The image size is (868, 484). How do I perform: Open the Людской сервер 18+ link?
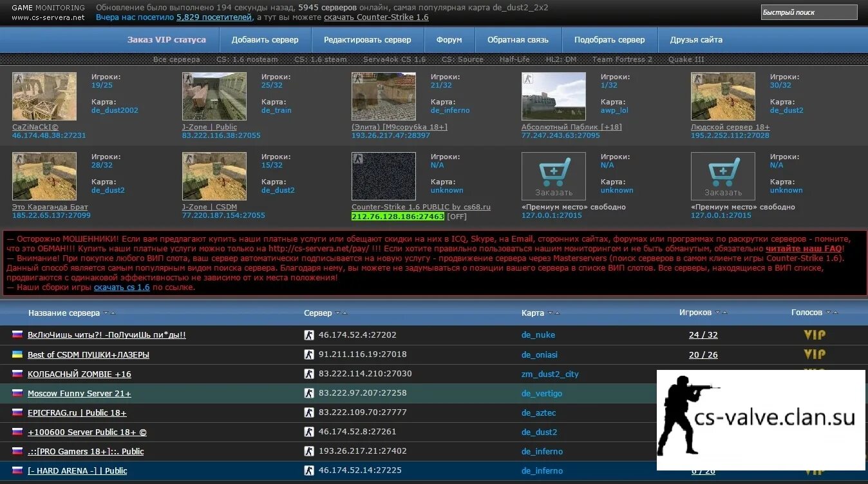pyautogui.click(x=730, y=127)
